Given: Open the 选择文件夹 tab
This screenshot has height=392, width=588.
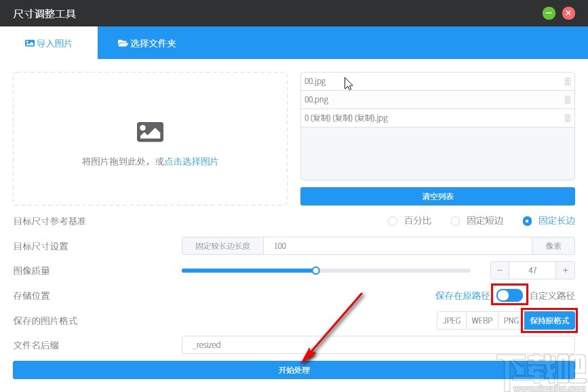Looking at the screenshot, I should (x=146, y=42).
